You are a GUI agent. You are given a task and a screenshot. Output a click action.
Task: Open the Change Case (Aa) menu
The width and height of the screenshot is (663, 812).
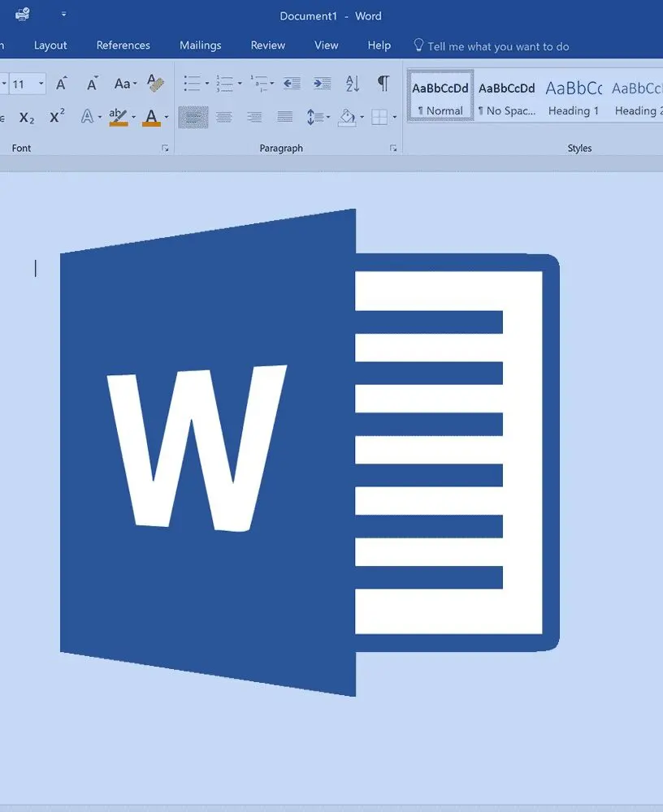pos(125,84)
